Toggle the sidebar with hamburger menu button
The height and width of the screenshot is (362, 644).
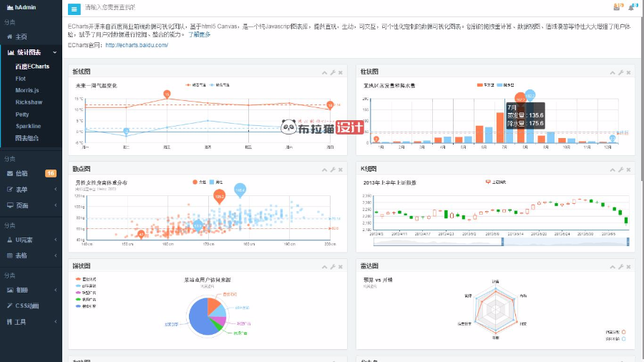click(74, 9)
